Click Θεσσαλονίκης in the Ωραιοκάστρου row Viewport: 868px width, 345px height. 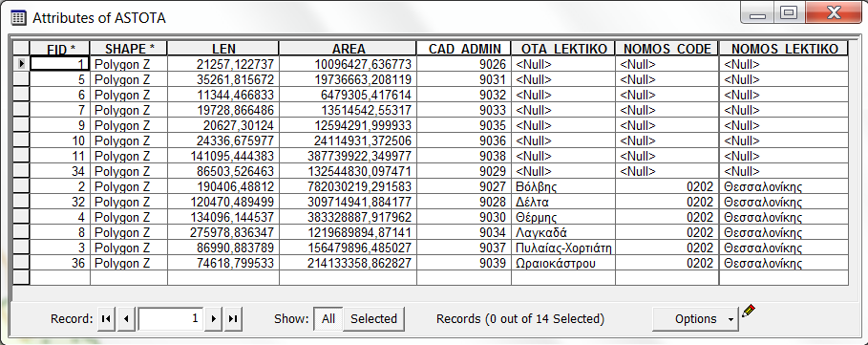click(784, 263)
